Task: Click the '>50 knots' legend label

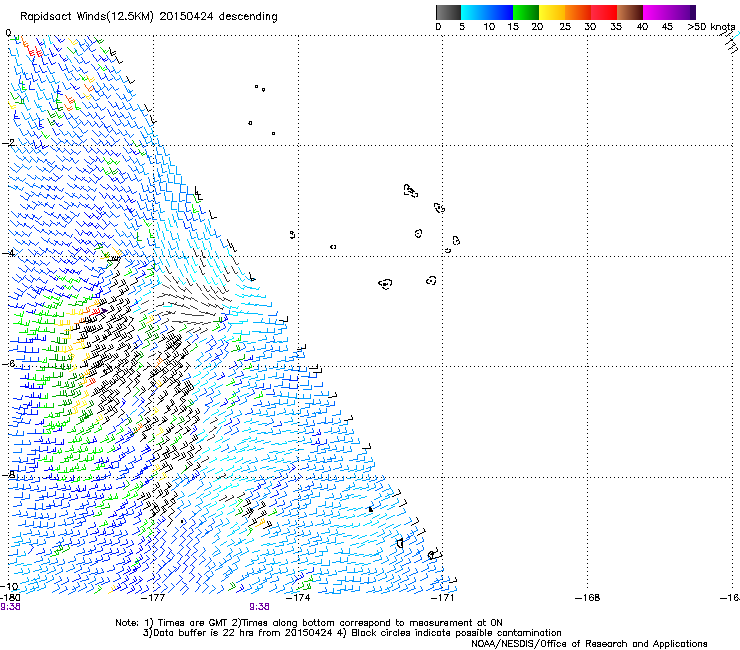Action: 711,27
